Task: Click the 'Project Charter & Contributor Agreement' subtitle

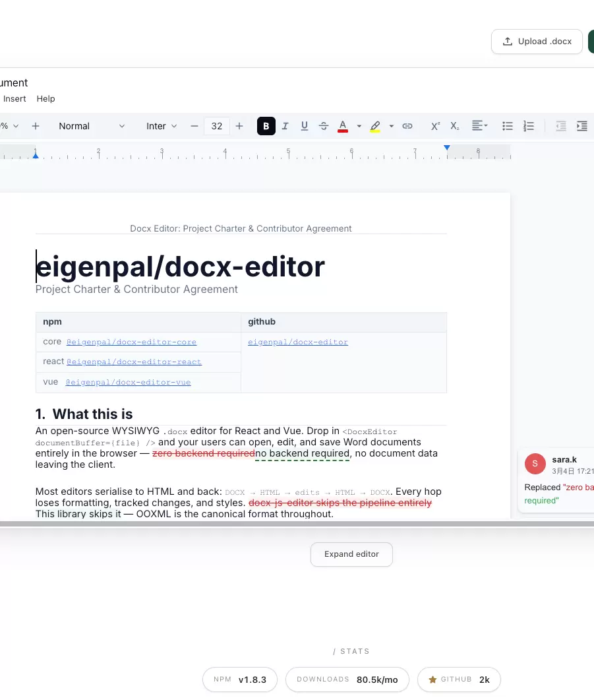Action: coord(136,289)
